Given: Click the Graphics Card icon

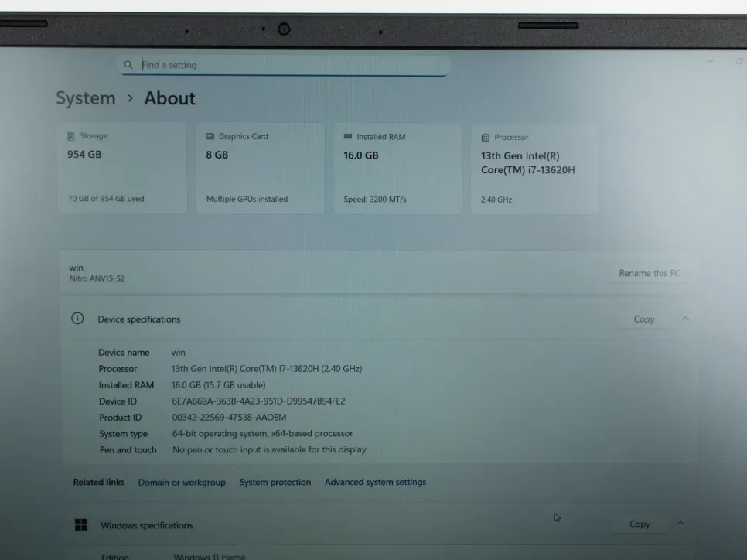Looking at the screenshot, I should click(x=210, y=137).
